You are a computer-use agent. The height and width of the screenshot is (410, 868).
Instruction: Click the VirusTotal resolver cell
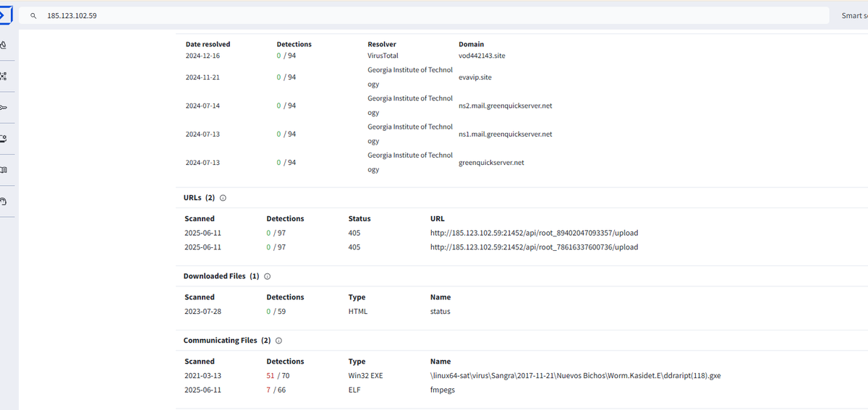pos(383,56)
